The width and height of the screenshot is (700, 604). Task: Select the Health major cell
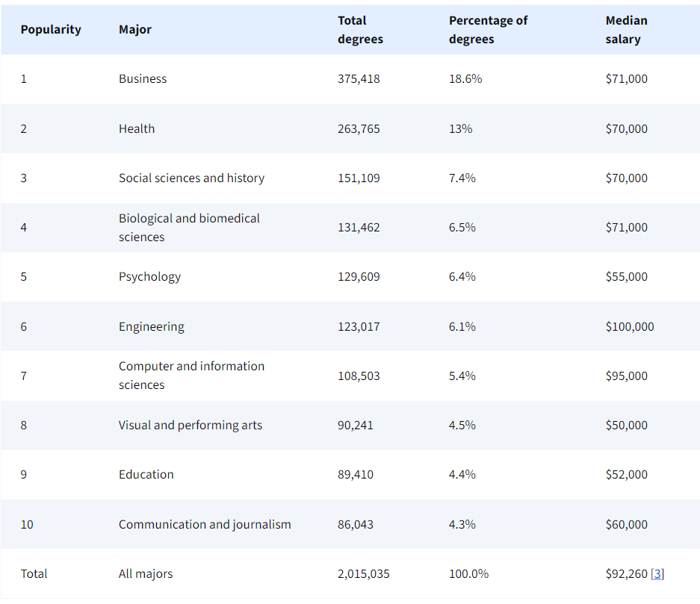137,128
